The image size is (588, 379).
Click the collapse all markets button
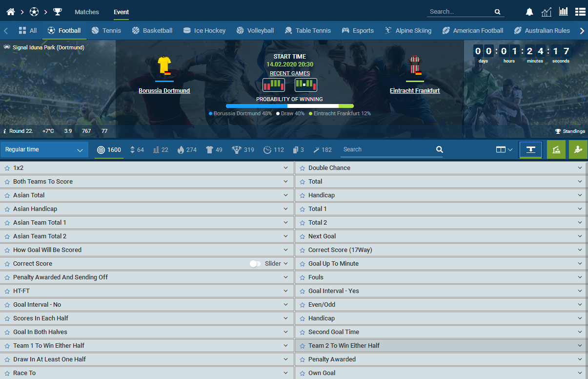(531, 149)
